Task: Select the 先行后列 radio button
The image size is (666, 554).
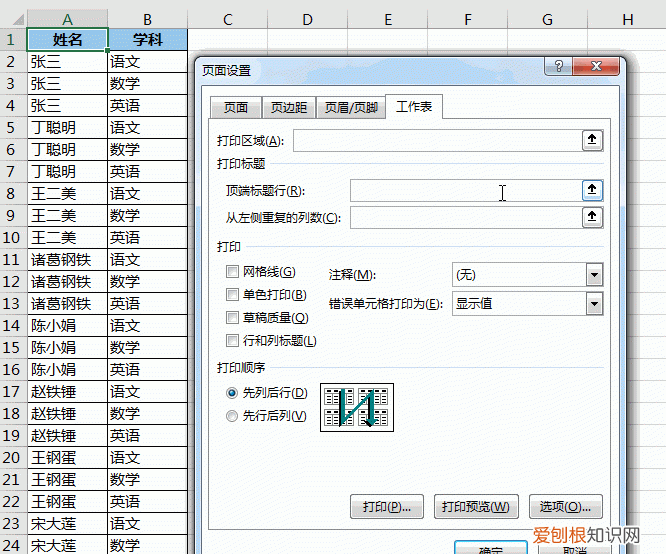Action: tap(232, 416)
